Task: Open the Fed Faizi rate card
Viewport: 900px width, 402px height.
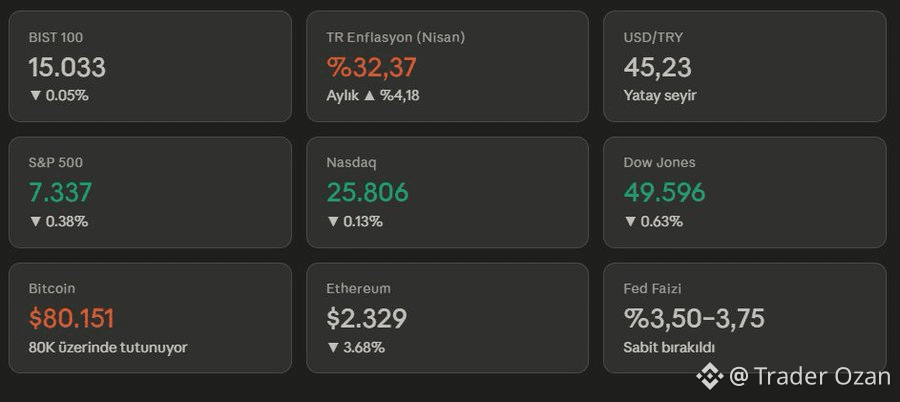Action: [x=744, y=318]
